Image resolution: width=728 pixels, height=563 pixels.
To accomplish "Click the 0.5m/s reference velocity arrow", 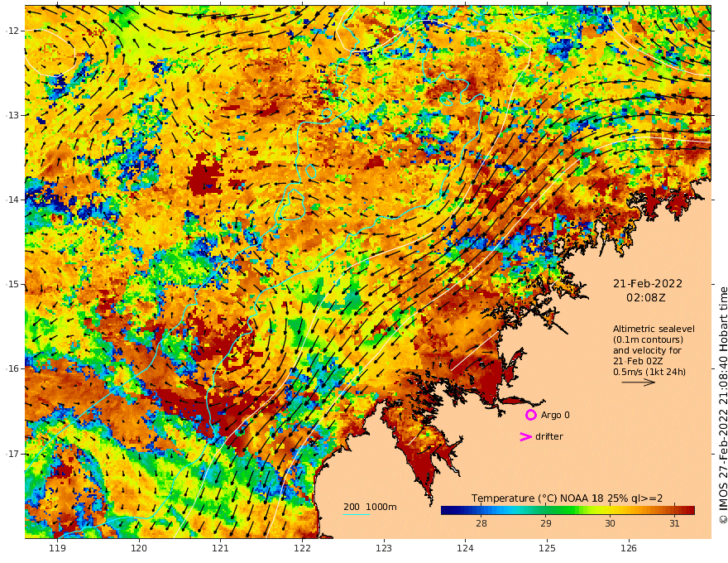I will pos(638,383).
